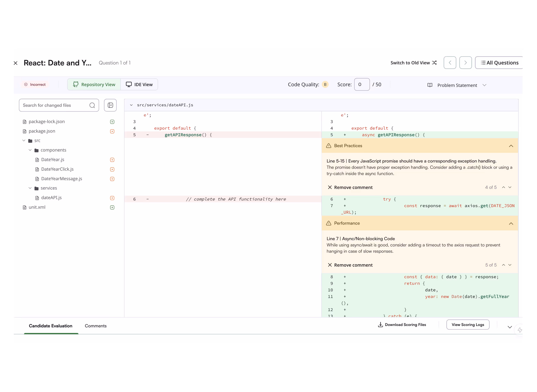Click the magnifier search icon
The height and width of the screenshot is (392, 537).
(x=92, y=105)
